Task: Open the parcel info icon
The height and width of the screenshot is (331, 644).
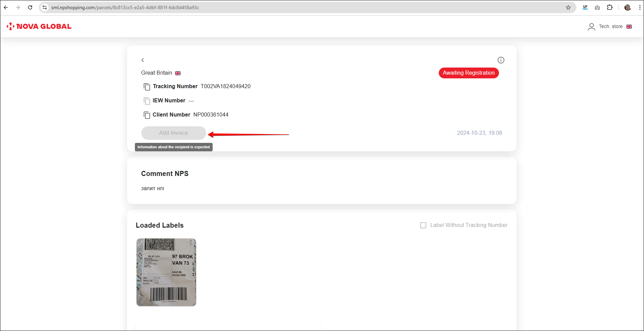Action: point(501,60)
